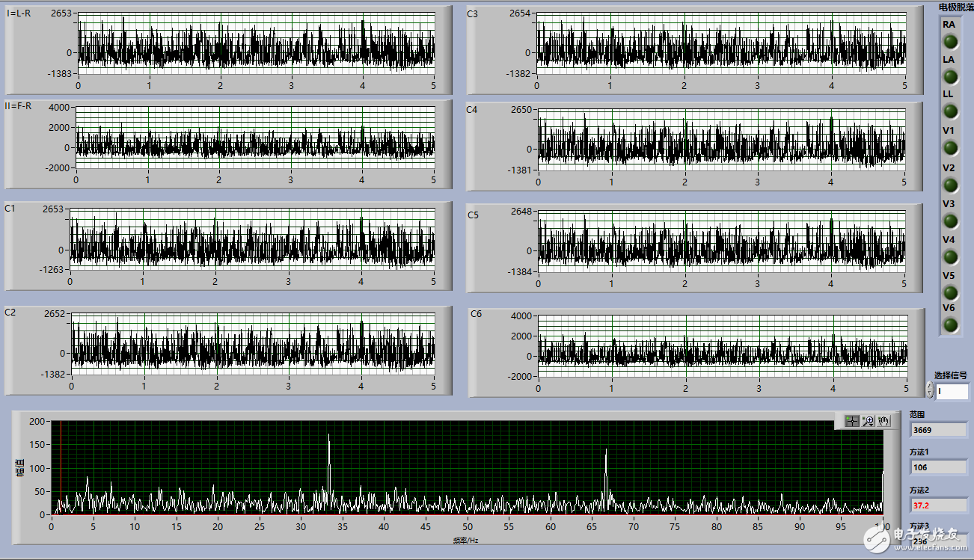Image resolution: width=974 pixels, height=560 pixels.
Task: Click the 范围 value field showing 3669
Action: pyautogui.click(x=938, y=430)
